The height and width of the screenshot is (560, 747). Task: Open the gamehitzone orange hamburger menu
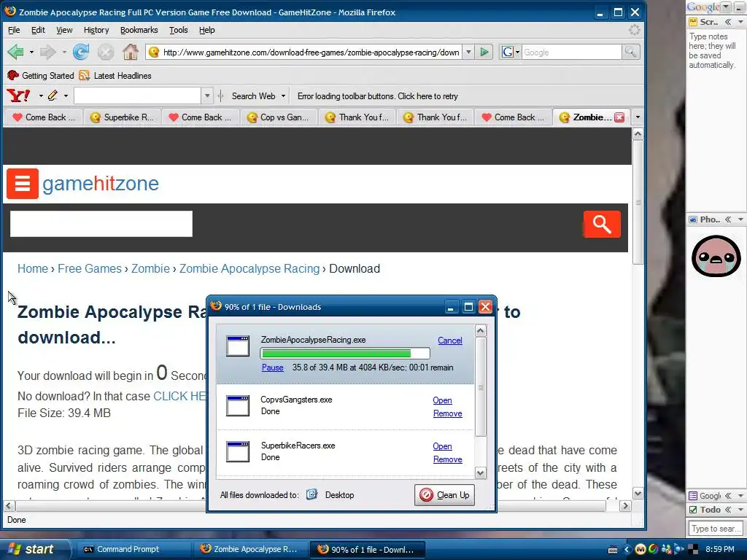(x=23, y=183)
